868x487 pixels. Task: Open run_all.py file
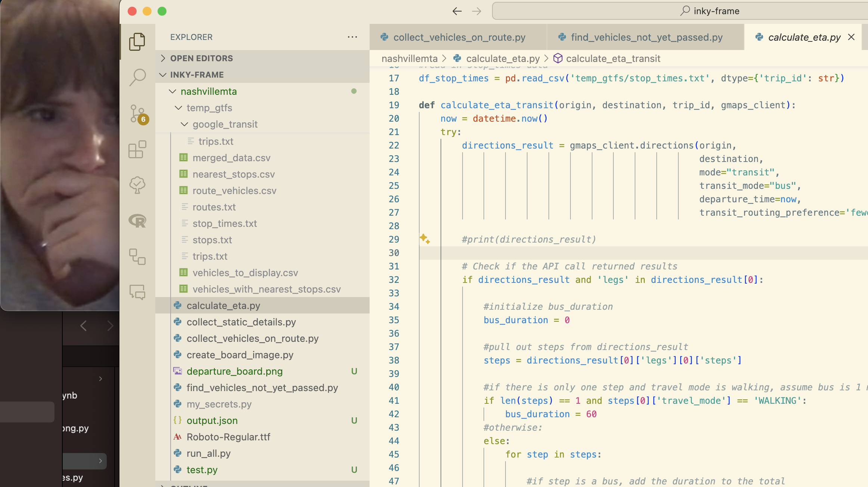[262, 453]
